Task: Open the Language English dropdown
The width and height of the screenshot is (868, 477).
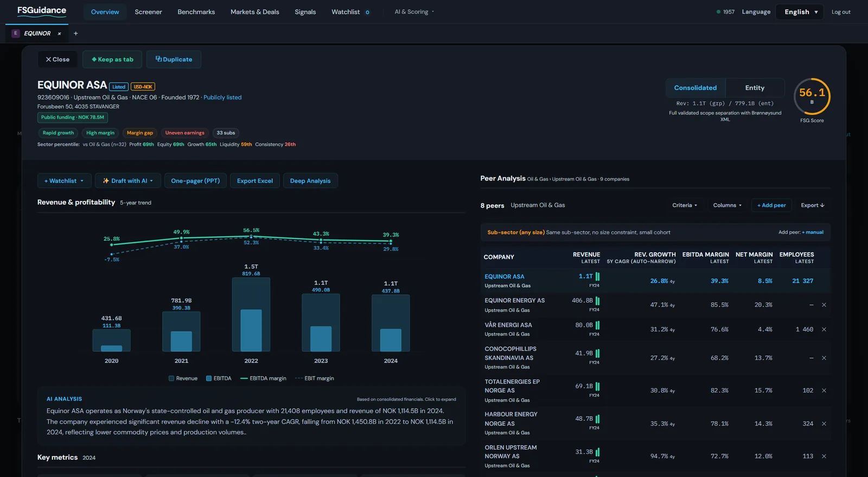Action: click(x=800, y=12)
